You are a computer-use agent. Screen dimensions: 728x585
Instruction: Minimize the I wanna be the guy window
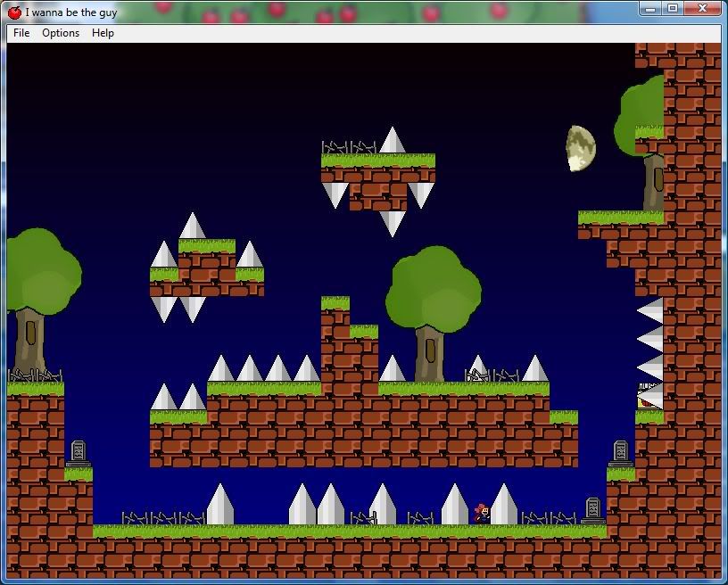(650, 8)
